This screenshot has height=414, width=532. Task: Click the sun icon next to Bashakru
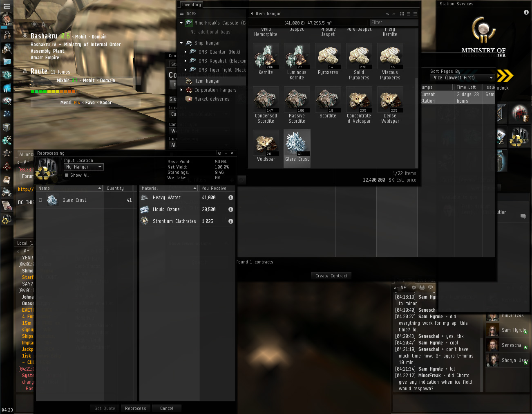(25, 36)
